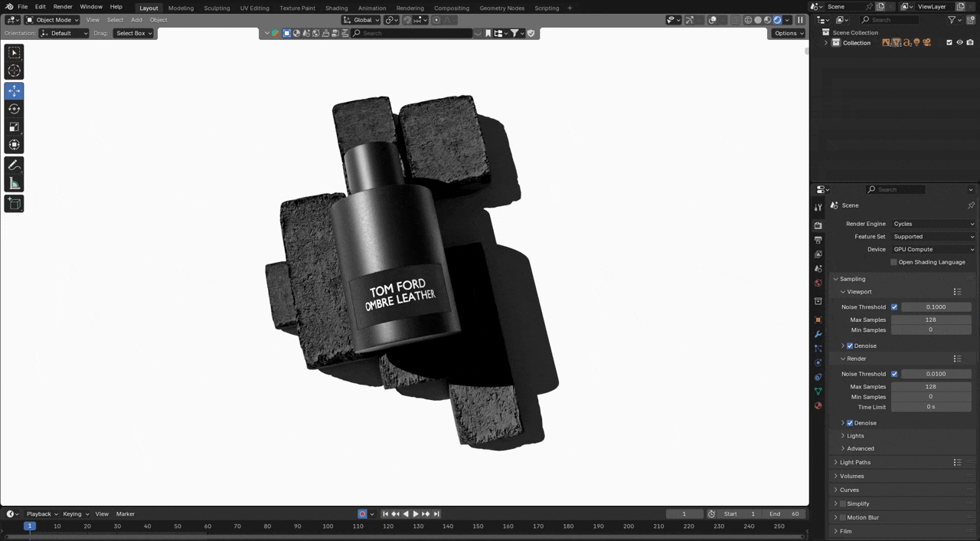980x541 pixels.
Task: Select the Rotate tool
Action: point(14,109)
